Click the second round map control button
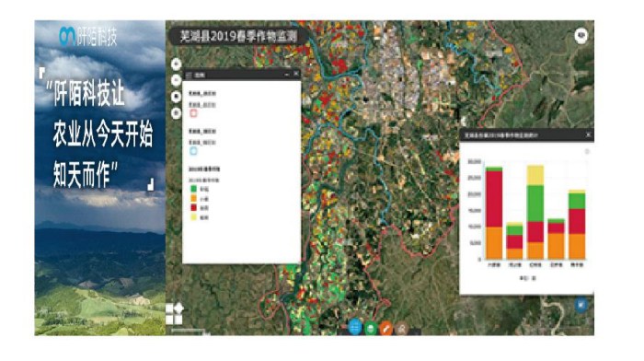The image size is (644, 361). click(177, 80)
